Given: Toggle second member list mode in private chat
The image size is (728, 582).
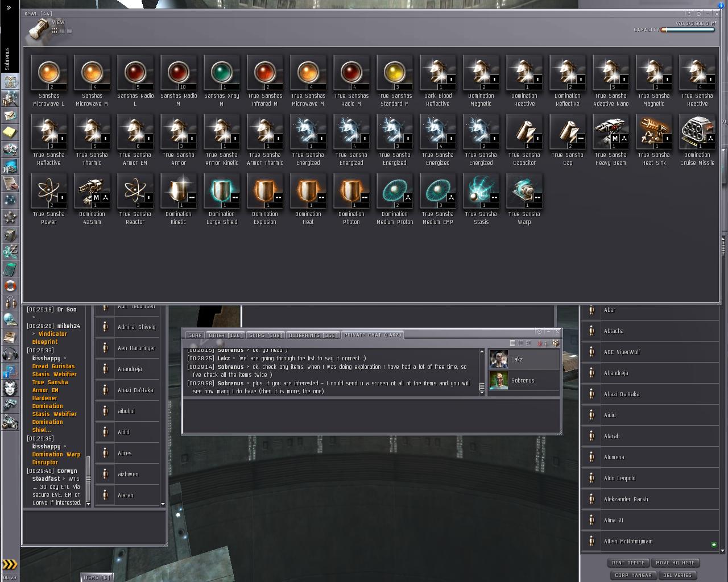Looking at the screenshot, I should [x=520, y=343].
